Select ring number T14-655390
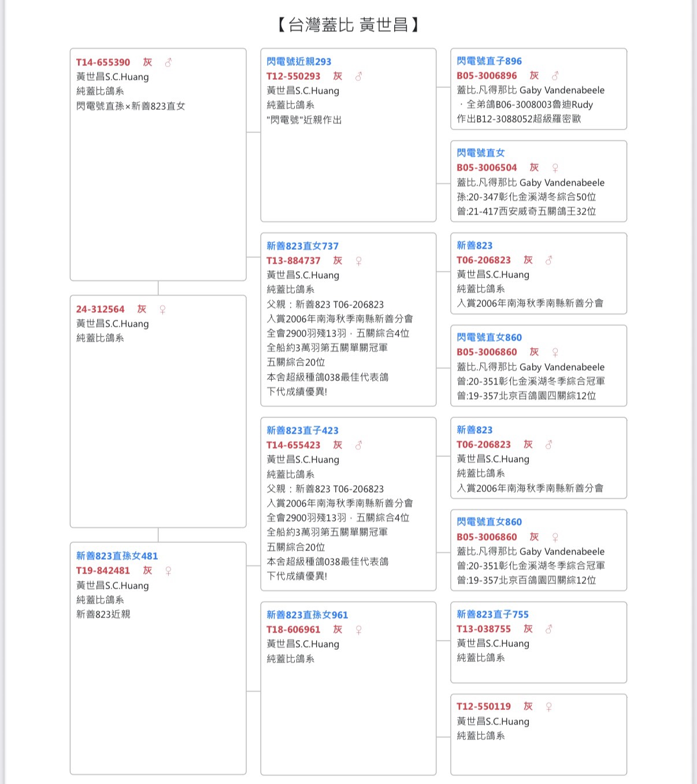 point(103,62)
